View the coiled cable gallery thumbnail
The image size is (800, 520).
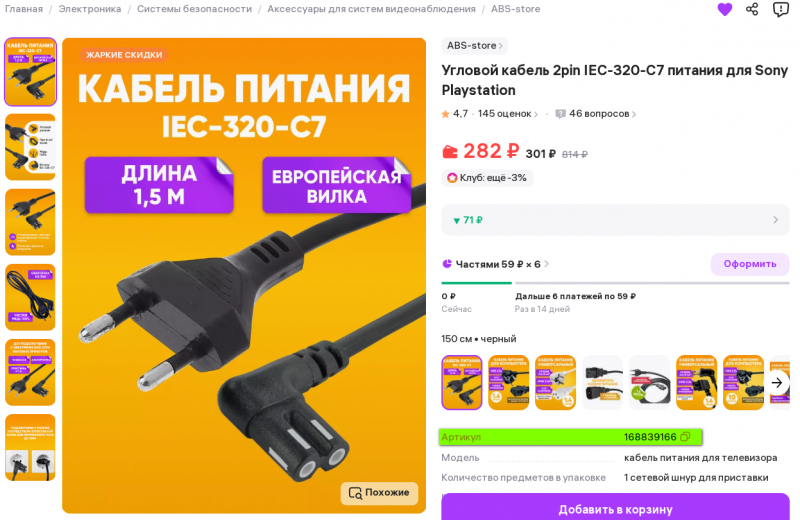(30, 297)
